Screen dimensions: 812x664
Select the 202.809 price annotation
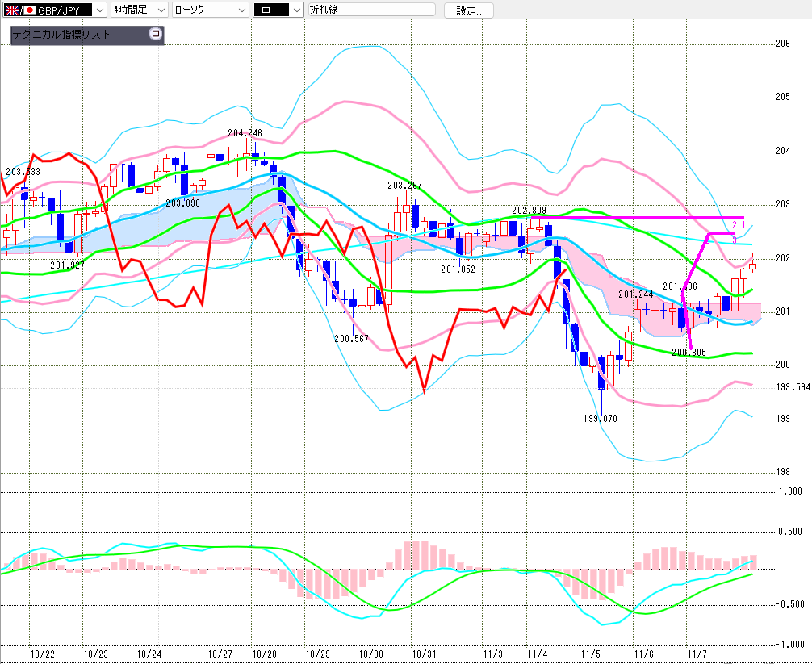click(529, 210)
